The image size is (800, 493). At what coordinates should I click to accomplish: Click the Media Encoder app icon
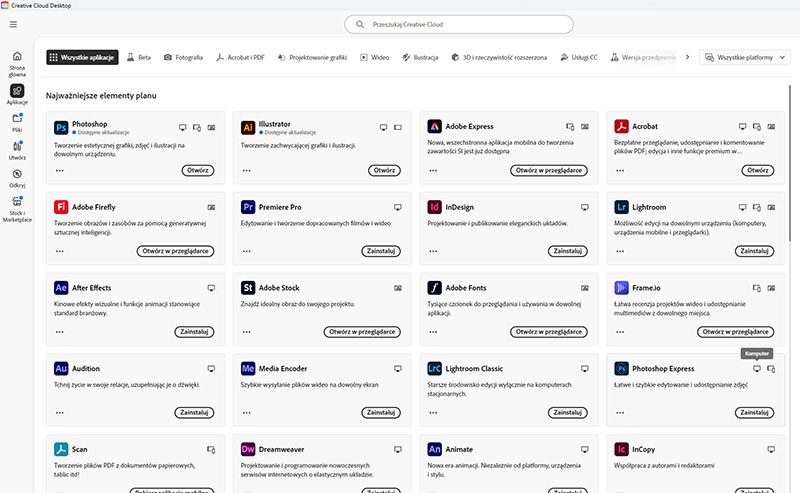(248, 368)
